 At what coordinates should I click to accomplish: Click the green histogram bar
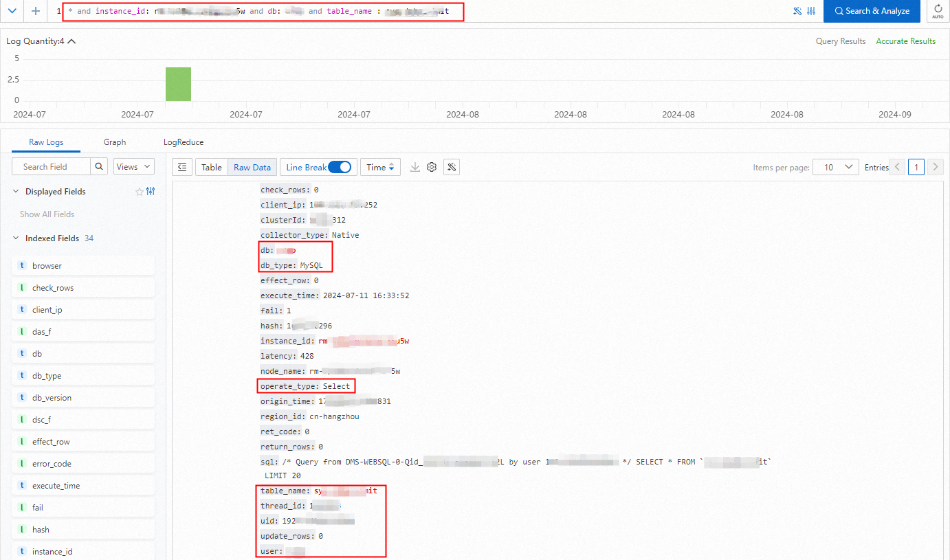[x=178, y=84]
